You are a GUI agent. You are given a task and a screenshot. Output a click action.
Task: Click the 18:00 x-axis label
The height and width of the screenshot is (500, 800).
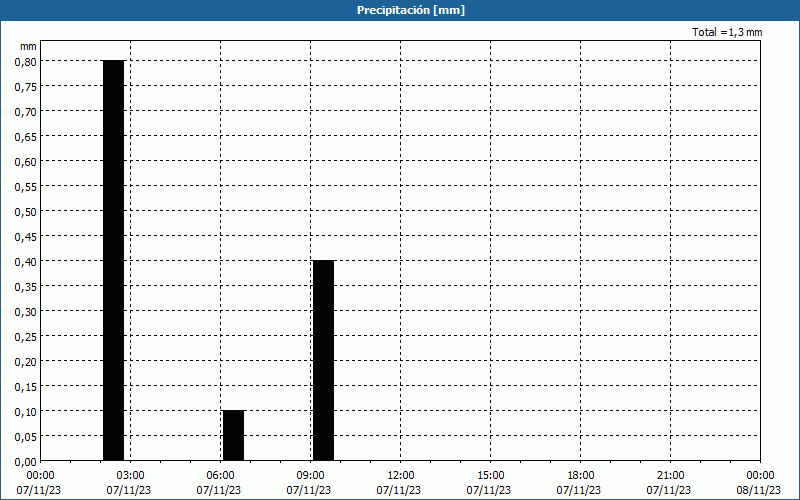pyautogui.click(x=581, y=476)
